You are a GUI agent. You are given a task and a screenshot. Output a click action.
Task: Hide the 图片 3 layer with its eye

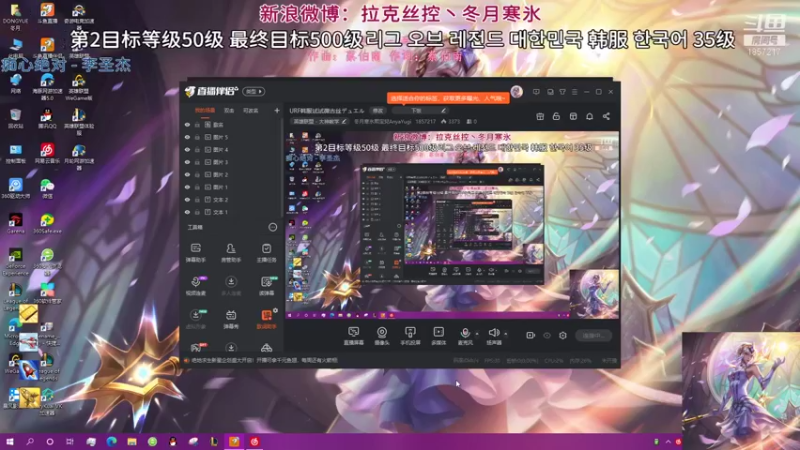tap(187, 162)
